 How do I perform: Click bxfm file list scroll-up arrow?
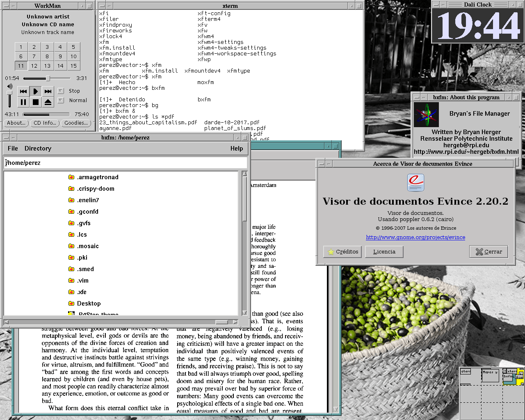click(244, 174)
